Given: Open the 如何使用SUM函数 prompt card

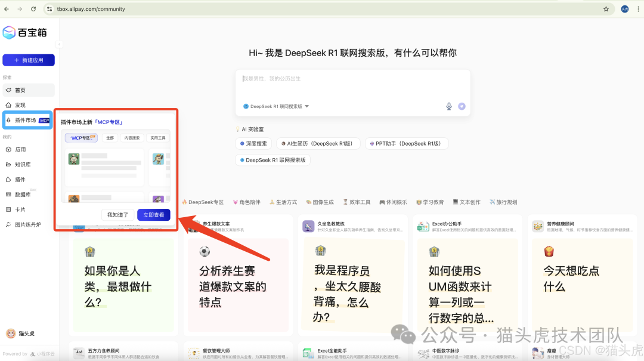Looking at the screenshot, I should click(468, 285).
